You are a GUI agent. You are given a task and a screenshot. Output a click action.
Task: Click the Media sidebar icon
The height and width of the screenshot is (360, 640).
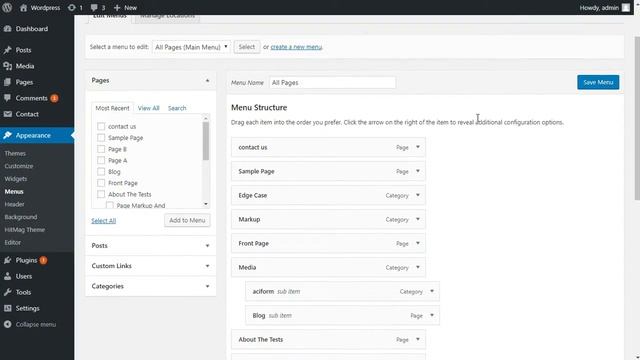[7, 66]
